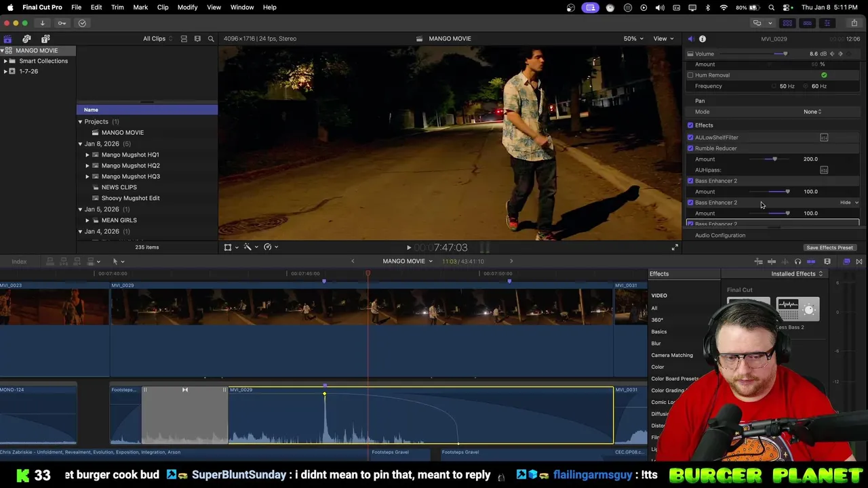Select the Color video effects category
The width and height of the screenshot is (868, 488).
pyautogui.click(x=658, y=367)
